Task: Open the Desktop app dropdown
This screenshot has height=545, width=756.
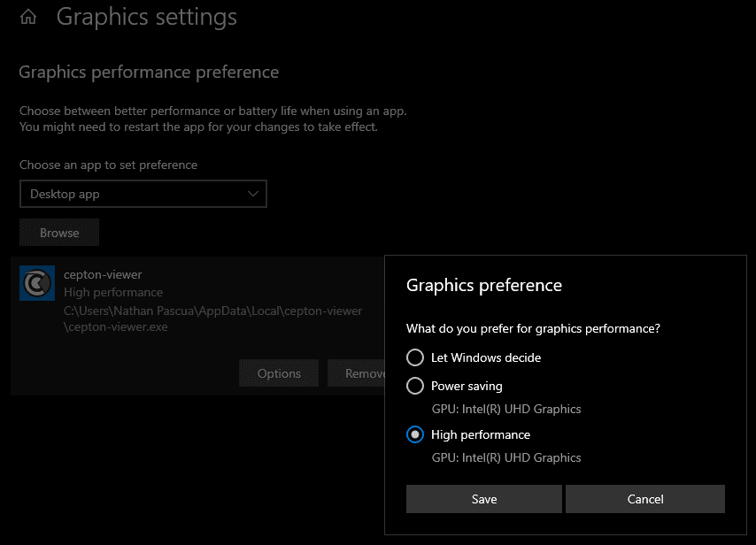Action: [x=143, y=194]
